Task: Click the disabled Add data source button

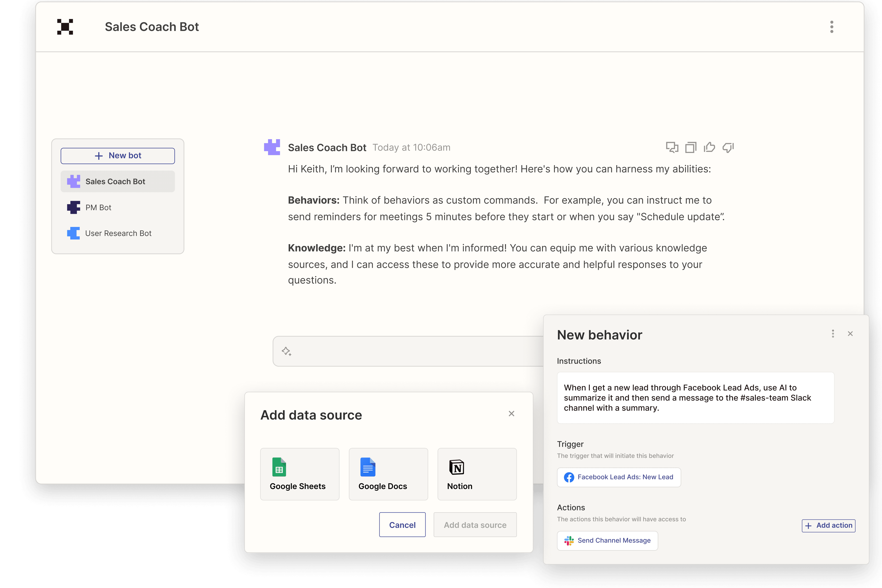Action: (x=475, y=525)
